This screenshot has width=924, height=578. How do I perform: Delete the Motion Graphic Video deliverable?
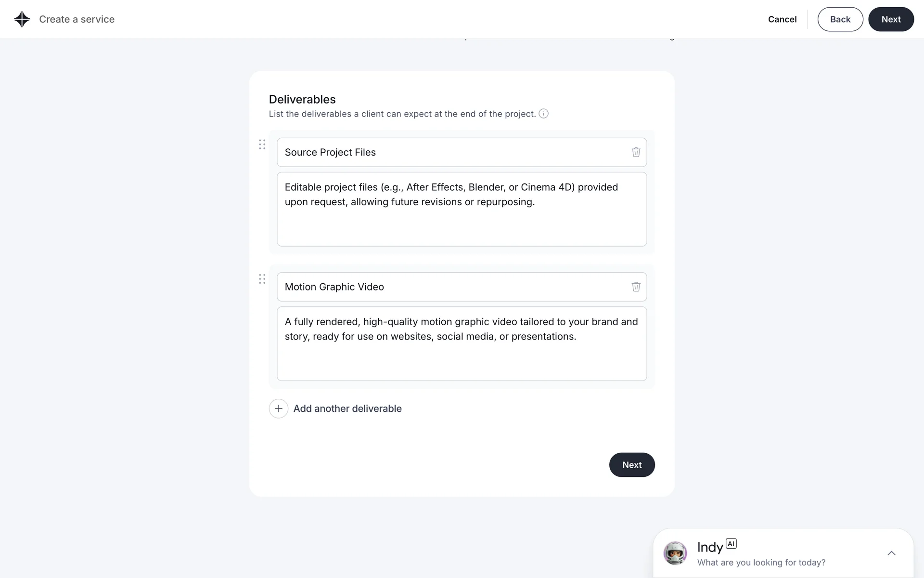pos(636,287)
